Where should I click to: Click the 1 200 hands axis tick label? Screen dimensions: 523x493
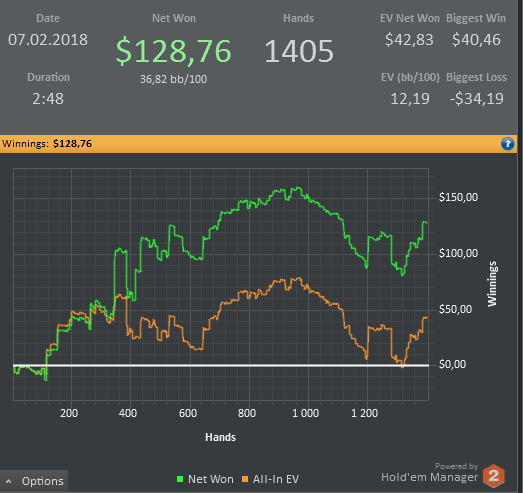coord(365,413)
